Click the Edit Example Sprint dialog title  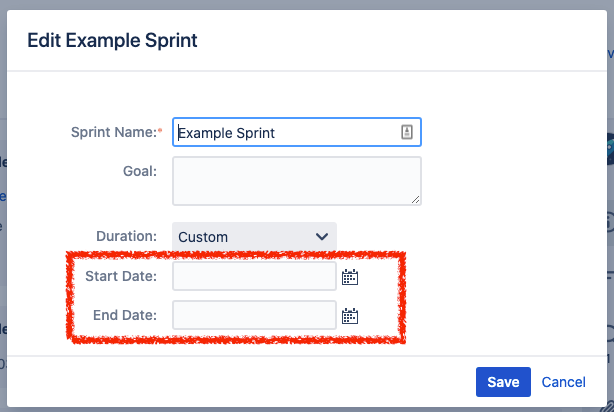(112, 40)
